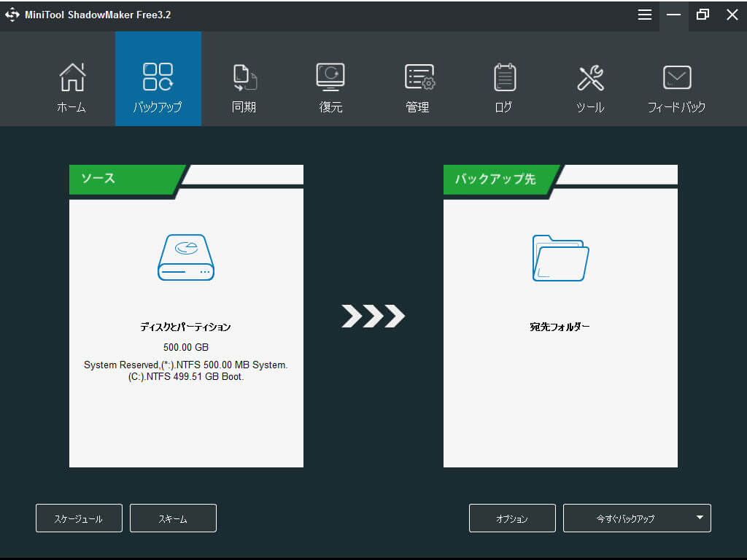Open the ホーム (Home) page icon

point(71,77)
